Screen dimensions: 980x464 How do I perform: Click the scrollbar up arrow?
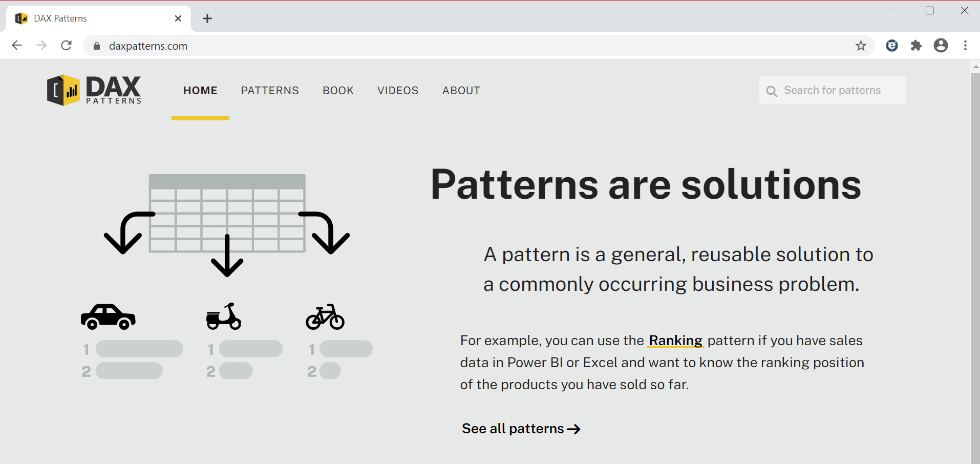coord(975,67)
